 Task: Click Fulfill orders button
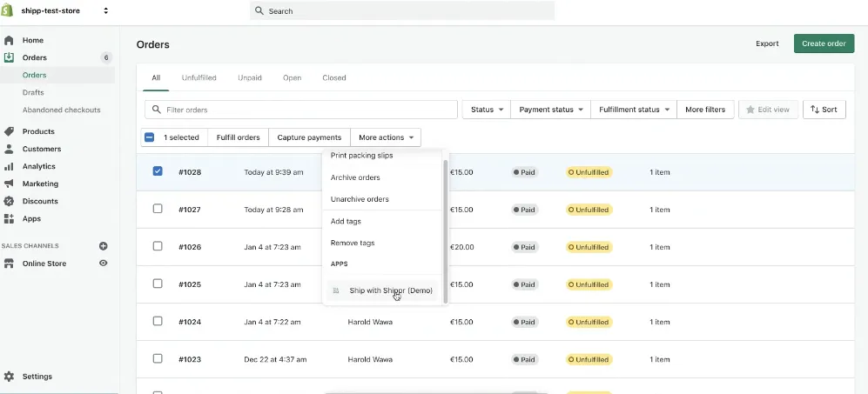coord(238,137)
